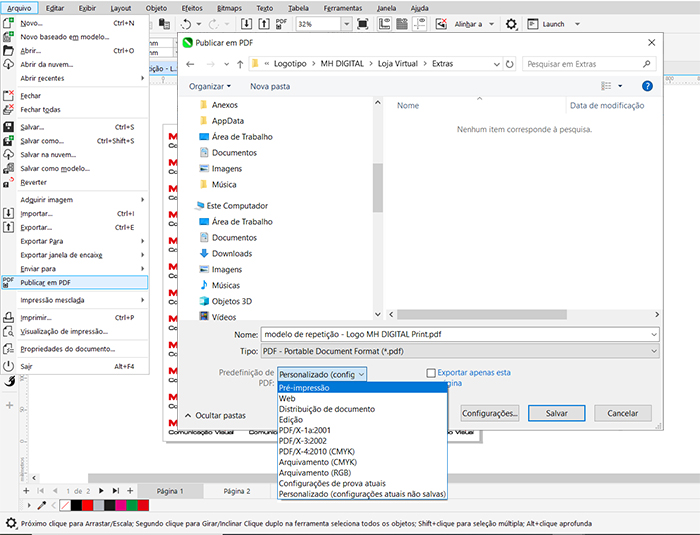700x535 pixels.
Task: Click the Publicar em PDF menu icon
Action: [8, 282]
